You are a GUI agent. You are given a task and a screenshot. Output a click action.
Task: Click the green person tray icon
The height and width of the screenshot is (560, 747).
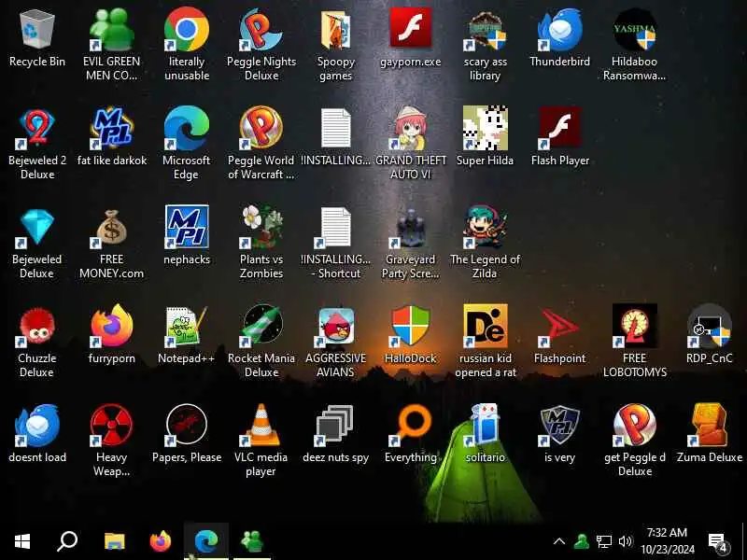click(581, 541)
